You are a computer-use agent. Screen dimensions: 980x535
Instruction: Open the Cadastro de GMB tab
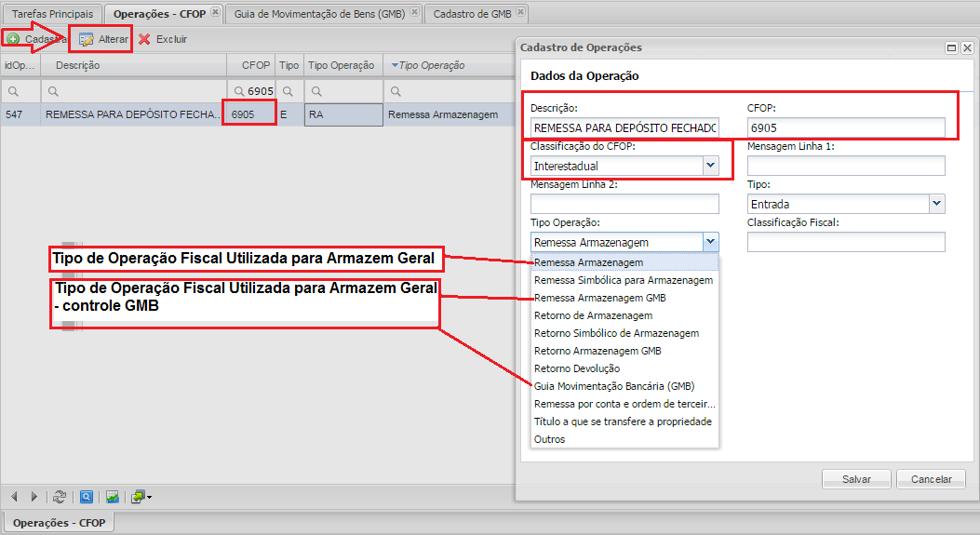tap(473, 14)
